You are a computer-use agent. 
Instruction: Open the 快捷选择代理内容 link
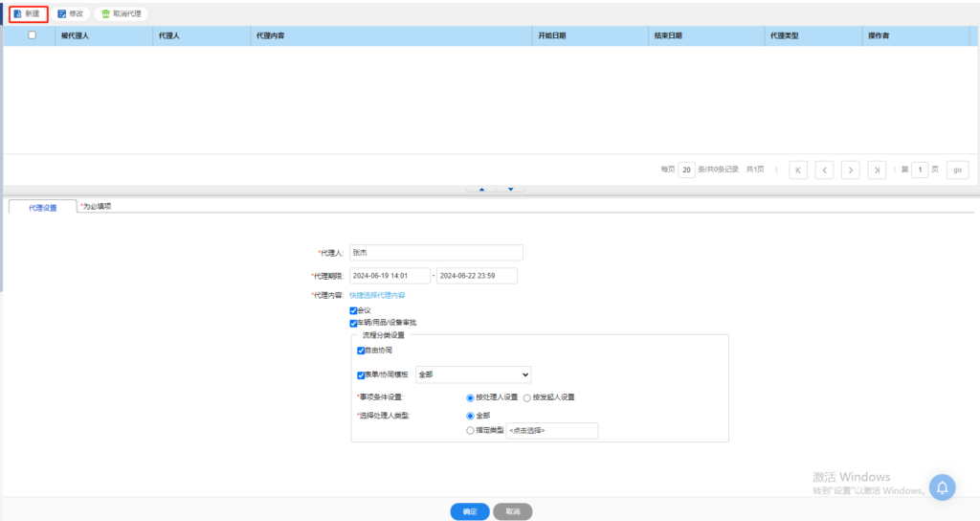[376, 295]
